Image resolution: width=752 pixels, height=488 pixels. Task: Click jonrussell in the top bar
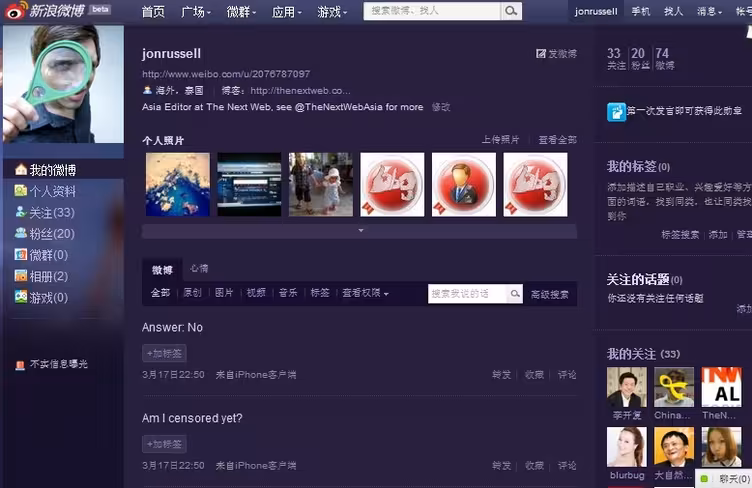(x=596, y=11)
